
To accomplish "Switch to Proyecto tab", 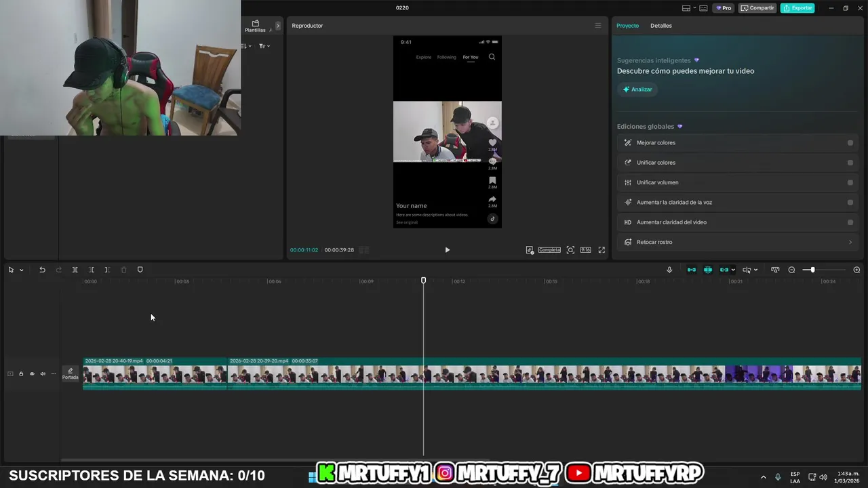I will click(x=627, y=26).
